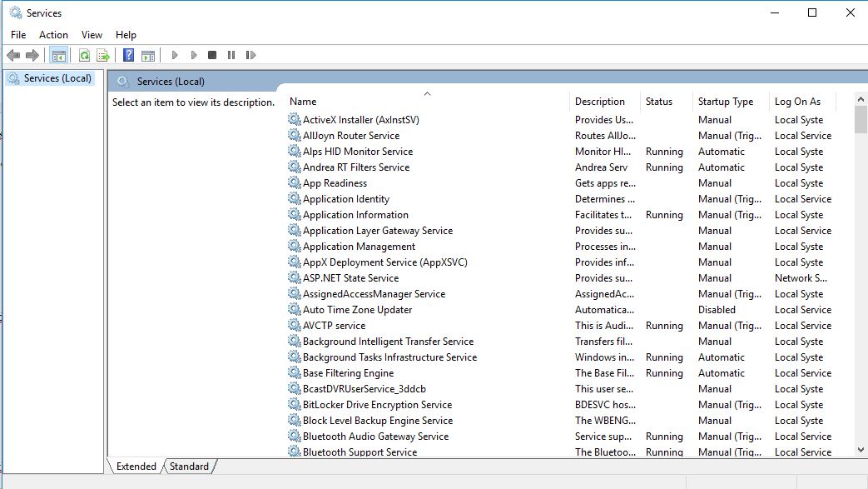Click the gear icon beside Application Information

click(294, 214)
